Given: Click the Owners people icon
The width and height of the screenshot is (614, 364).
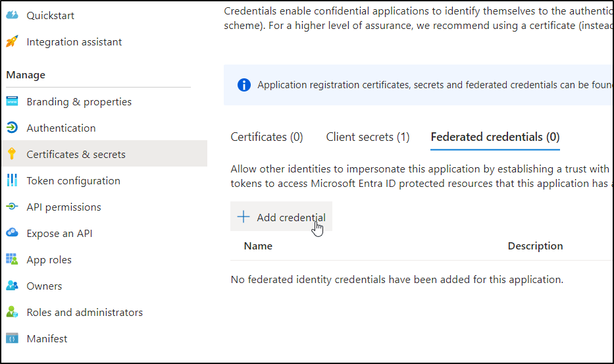Looking at the screenshot, I should click(12, 286).
